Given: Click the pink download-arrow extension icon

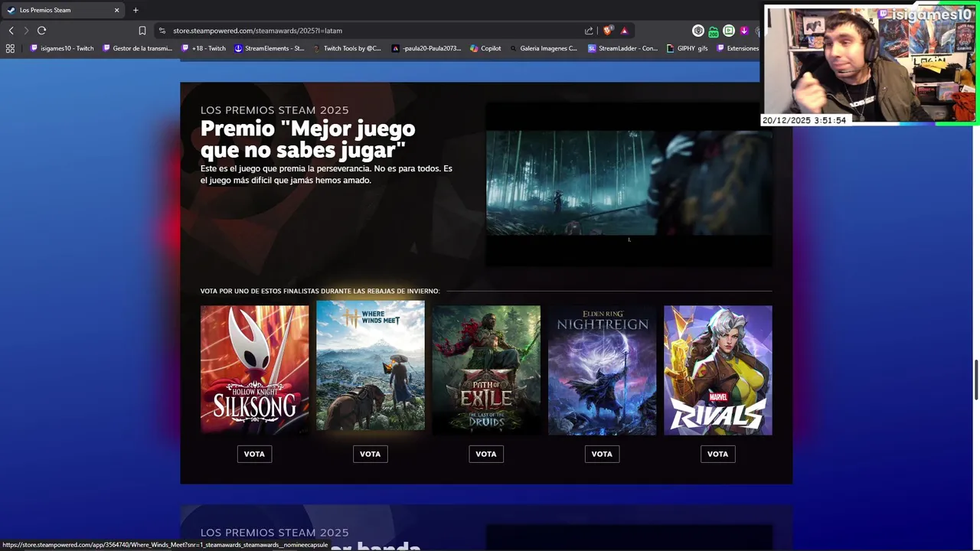Looking at the screenshot, I should tap(744, 31).
